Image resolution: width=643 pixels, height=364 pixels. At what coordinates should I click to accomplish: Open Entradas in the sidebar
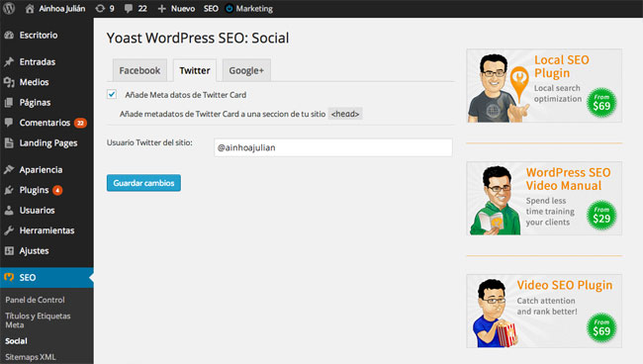click(x=38, y=62)
